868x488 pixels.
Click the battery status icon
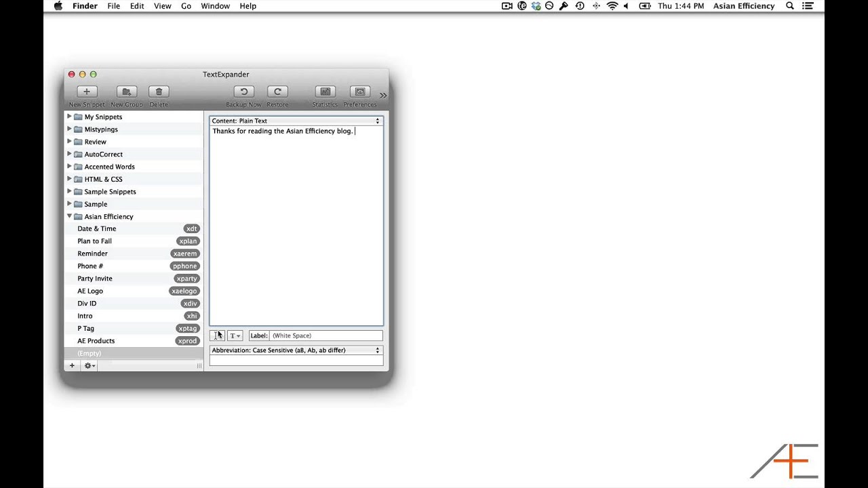644,6
